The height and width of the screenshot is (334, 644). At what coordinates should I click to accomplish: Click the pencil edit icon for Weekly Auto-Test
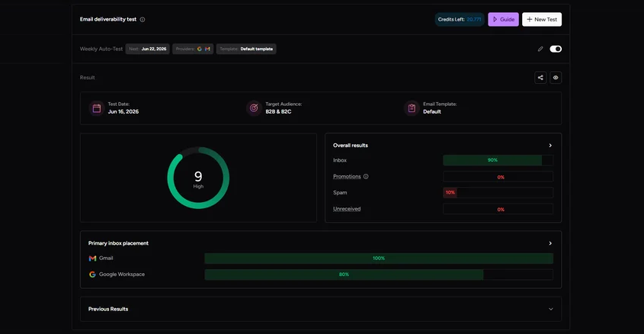click(x=540, y=49)
